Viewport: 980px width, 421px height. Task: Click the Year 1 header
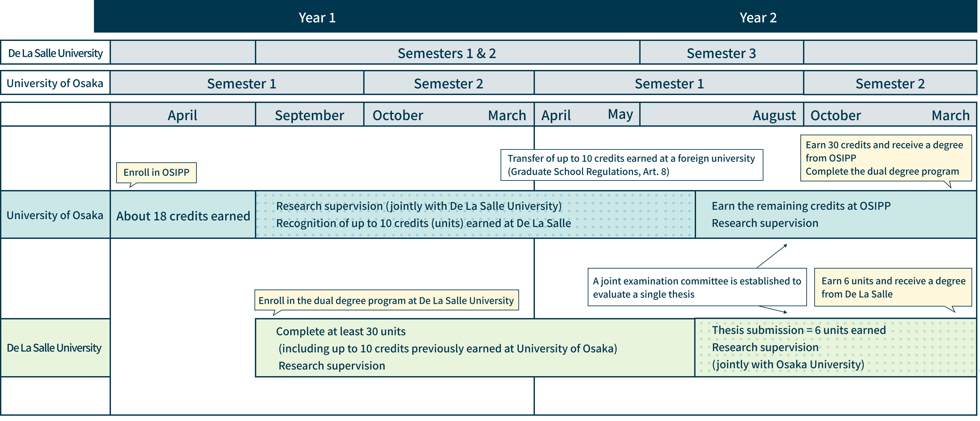[x=317, y=17]
